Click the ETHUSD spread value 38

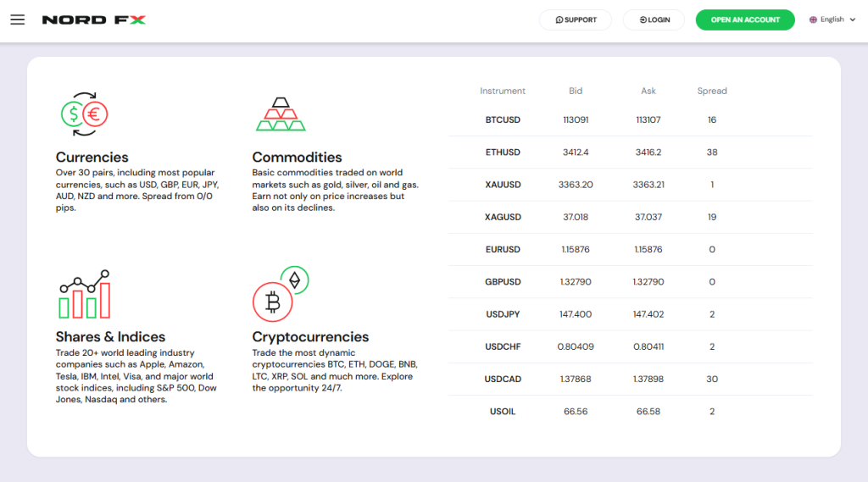click(x=712, y=152)
